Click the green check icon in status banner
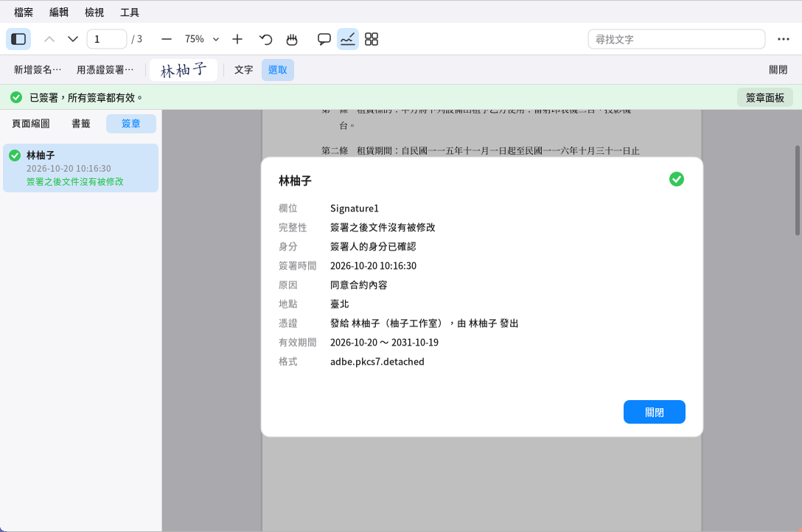The image size is (802, 532). click(x=16, y=97)
